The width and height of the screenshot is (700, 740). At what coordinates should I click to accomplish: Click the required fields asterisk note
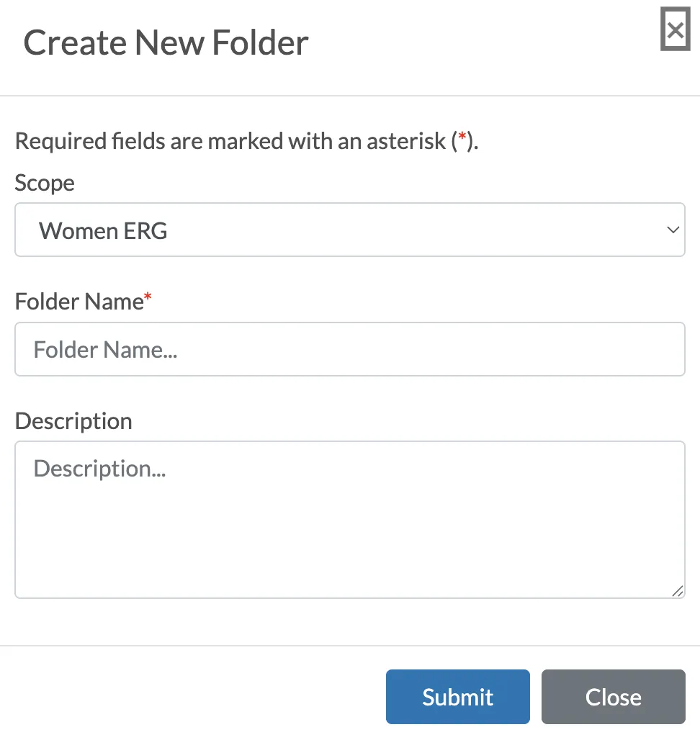tap(246, 141)
